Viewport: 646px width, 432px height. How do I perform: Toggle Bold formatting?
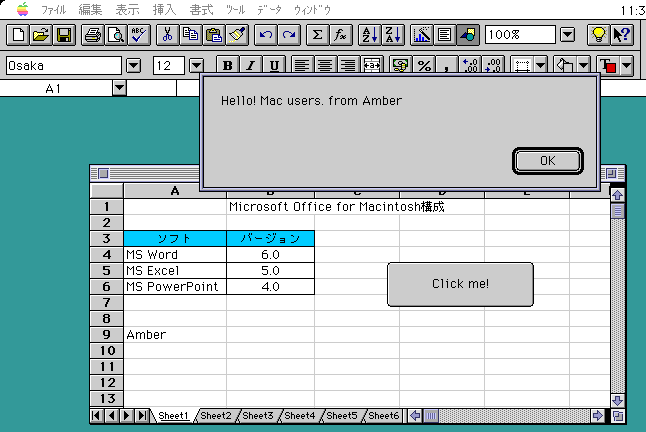pyautogui.click(x=227, y=65)
